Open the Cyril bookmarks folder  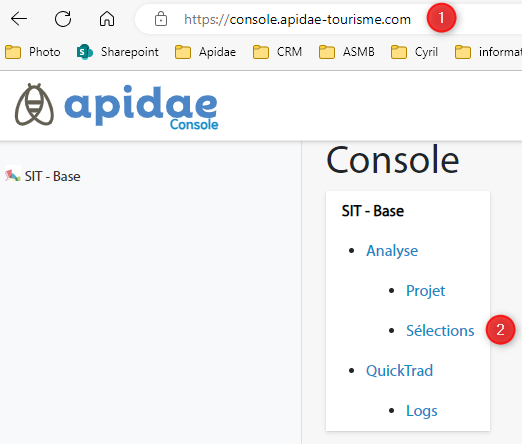[414, 52]
